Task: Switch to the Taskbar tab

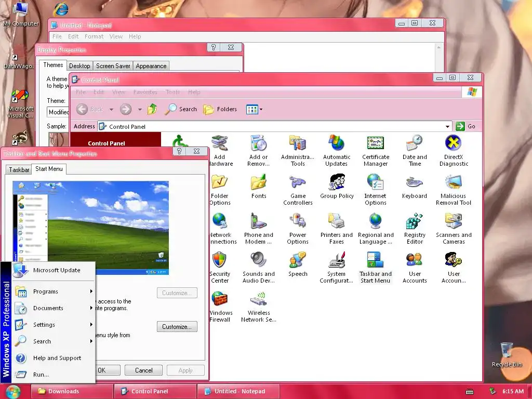Action: click(x=19, y=170)
